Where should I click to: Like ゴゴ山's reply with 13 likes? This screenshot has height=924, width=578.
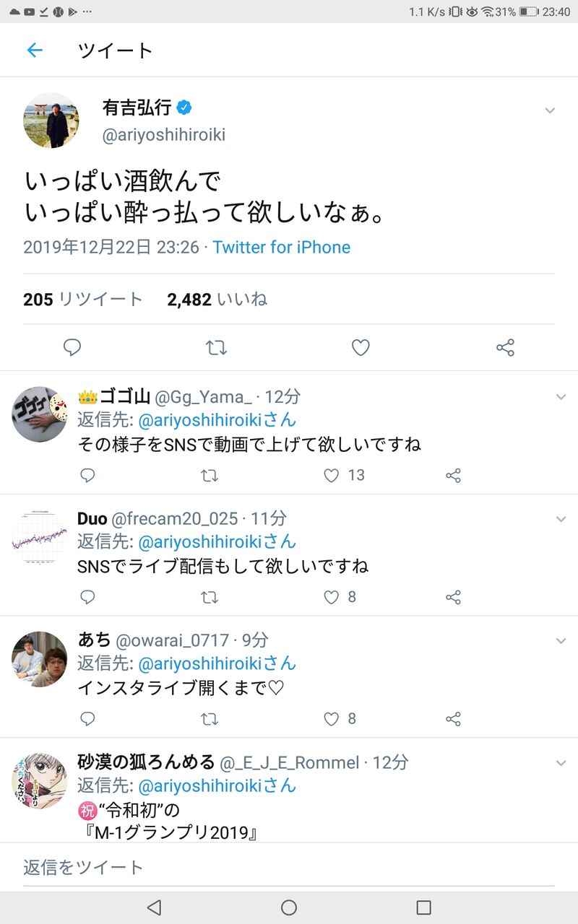point(331,476)
